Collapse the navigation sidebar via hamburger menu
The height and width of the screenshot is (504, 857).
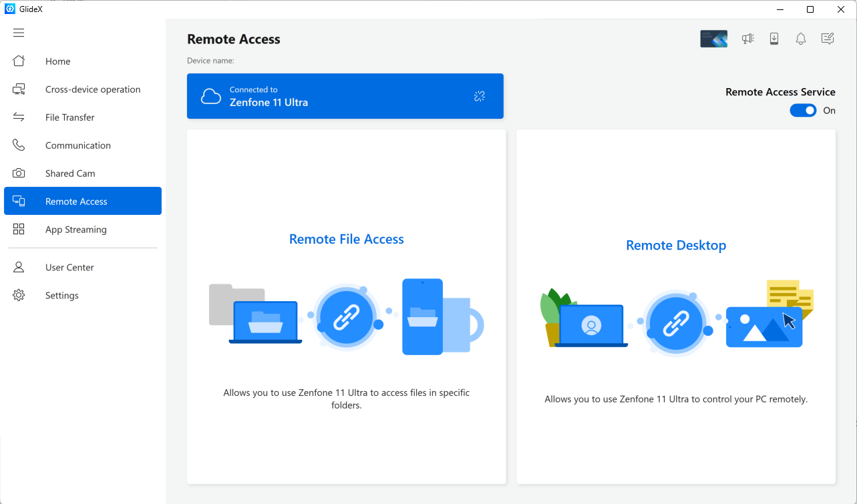coord(19,32)
